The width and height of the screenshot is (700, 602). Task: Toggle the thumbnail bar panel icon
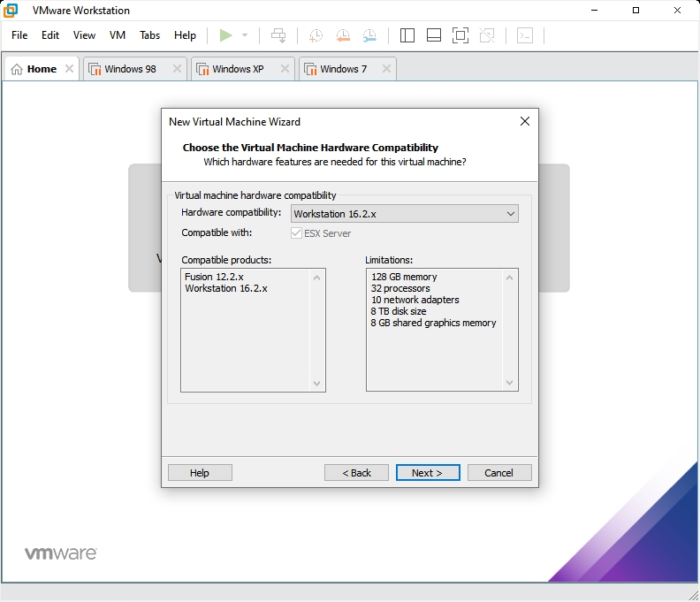pos(434,35)
